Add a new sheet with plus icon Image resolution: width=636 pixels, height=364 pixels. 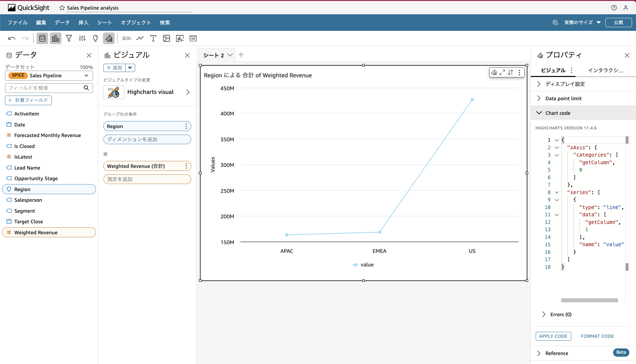tap(241, 55)
